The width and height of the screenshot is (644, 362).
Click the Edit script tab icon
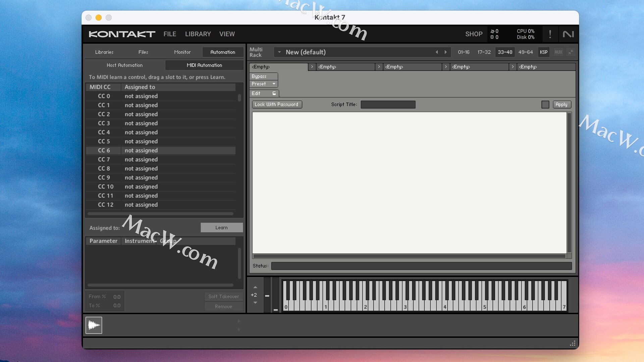coord(274,93)
